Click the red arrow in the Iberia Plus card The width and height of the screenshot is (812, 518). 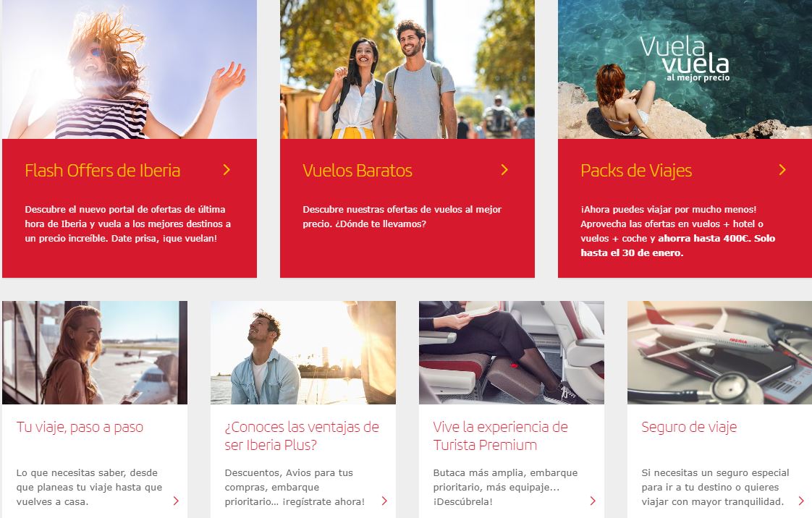tap(384, 501)
